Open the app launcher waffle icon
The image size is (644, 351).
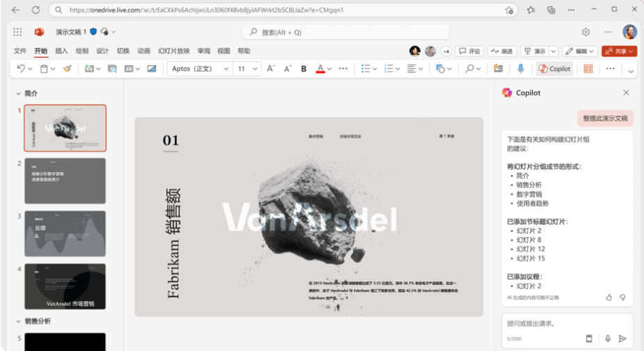click(x=17, y=31)
